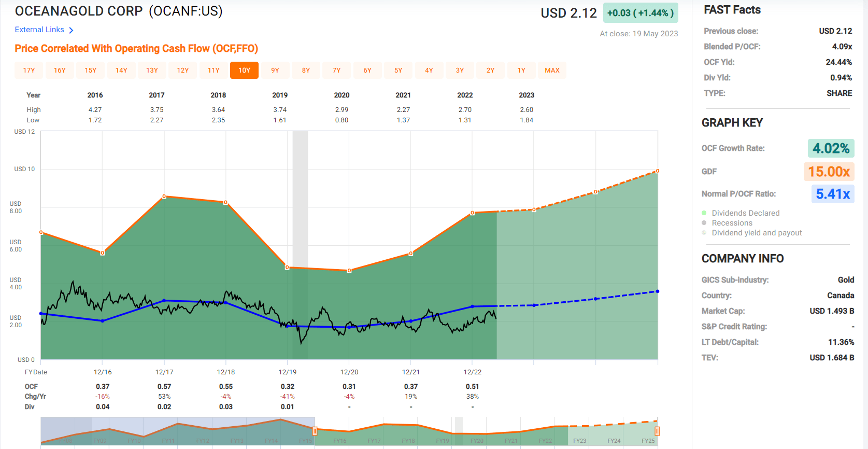Toggle the GDF 15.00x badge

[x=829, y=172]
